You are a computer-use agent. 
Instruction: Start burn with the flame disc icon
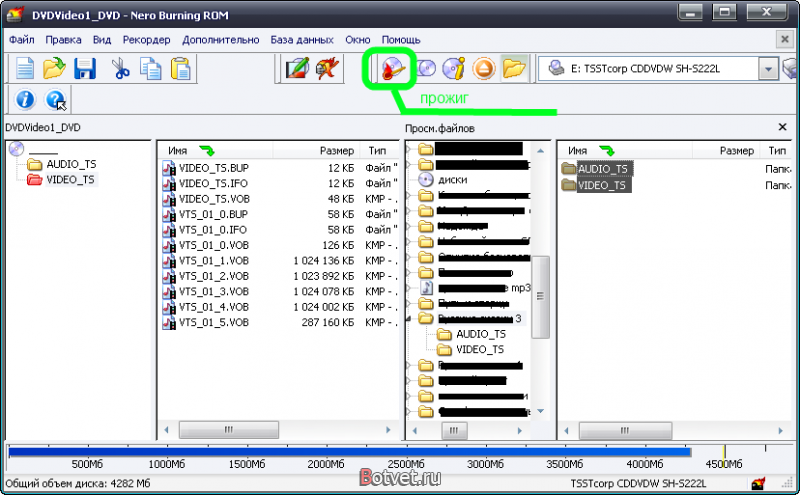(393, 68)
